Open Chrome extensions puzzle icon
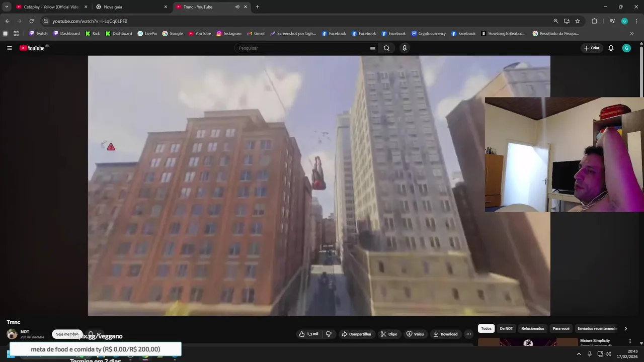This screenshot has width=644, height=362. [x=595, y=21]
